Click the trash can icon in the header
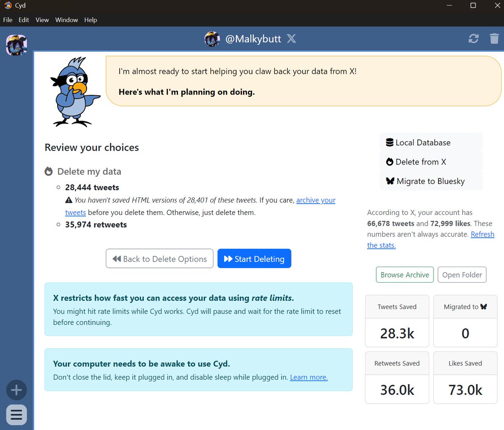Viewport: 504px width, 430px height. pos(494,39)
